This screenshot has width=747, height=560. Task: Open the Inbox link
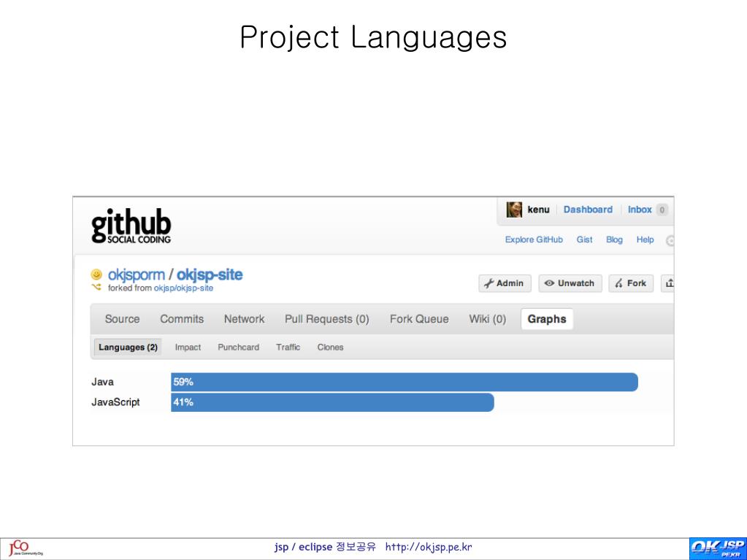tap(640, 210)
